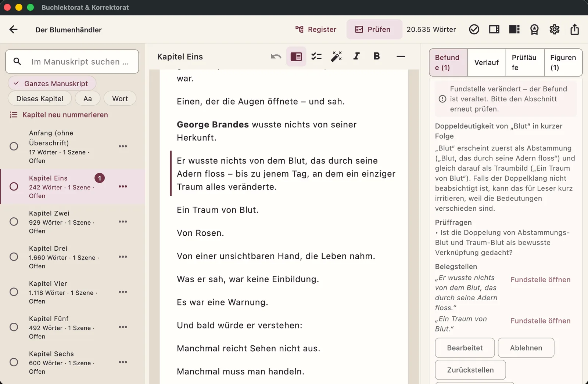Screen dimensions: 588x384
Task: Click the split view layout icon
Action: tap(514, 29)
